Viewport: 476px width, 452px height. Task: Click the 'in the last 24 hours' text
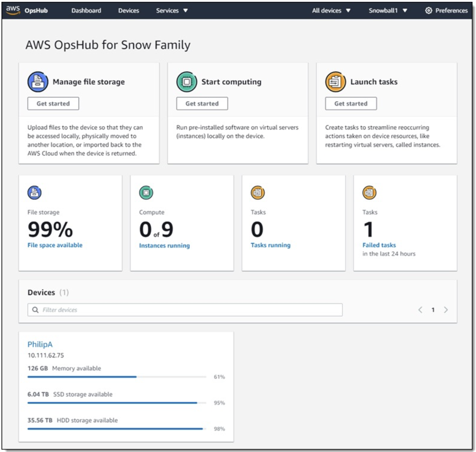point(389,253)
